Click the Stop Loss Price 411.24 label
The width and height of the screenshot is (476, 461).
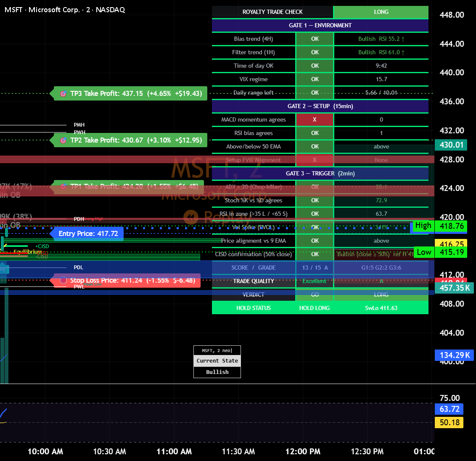125,280
